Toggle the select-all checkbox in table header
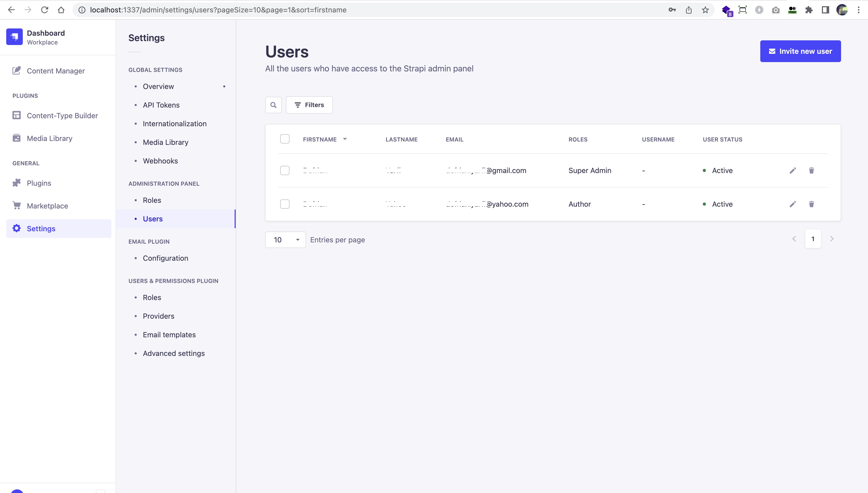The height and width of the screenshot is (493, 868). [285, 139]
